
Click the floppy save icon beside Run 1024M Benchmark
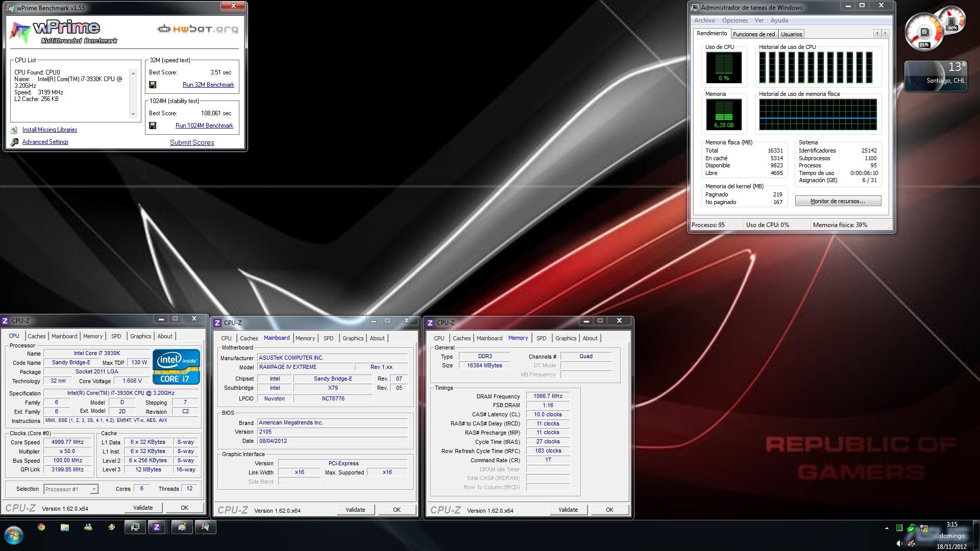(153, 126)
